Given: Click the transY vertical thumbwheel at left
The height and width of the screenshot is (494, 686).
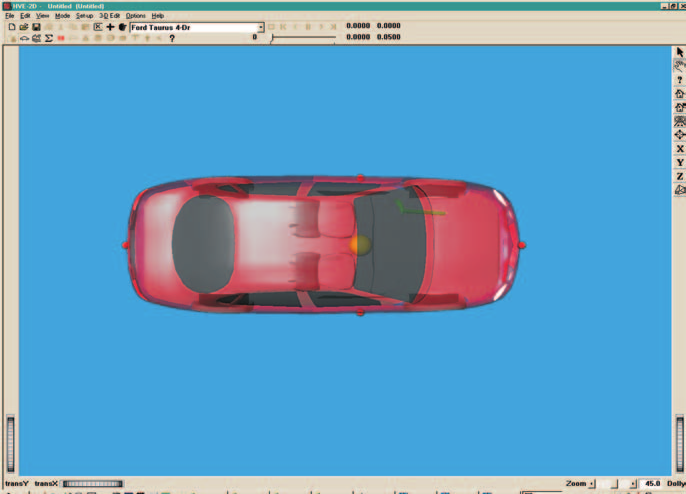Looking at the screenshot, I should [10, 444].
